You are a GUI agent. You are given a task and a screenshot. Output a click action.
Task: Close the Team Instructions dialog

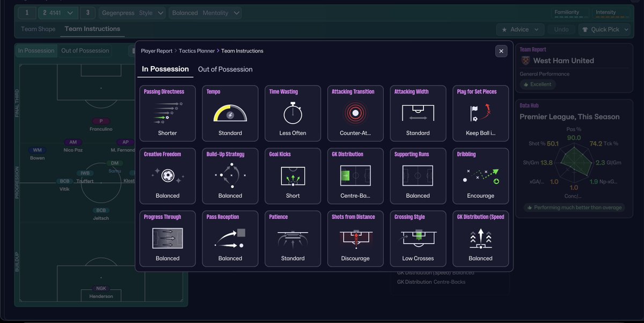pos(501,51)
